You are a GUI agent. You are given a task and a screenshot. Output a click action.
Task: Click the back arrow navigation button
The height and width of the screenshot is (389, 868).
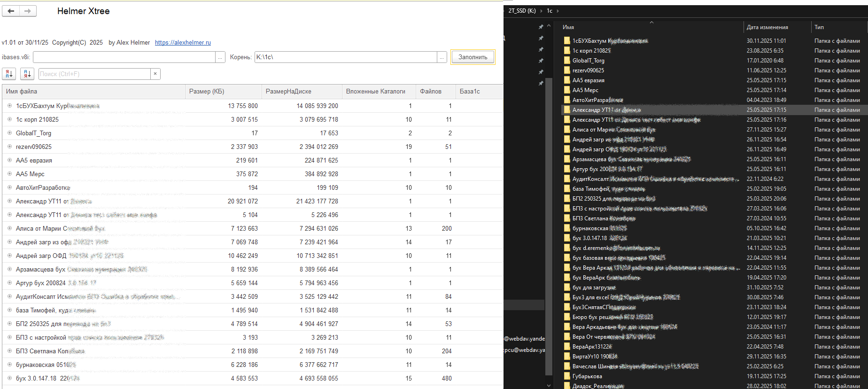click(x=11, y=11)
